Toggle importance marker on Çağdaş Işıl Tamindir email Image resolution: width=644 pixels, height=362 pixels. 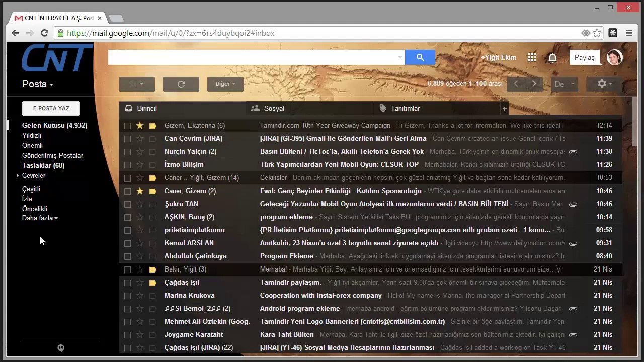click(x=153, y=282)
